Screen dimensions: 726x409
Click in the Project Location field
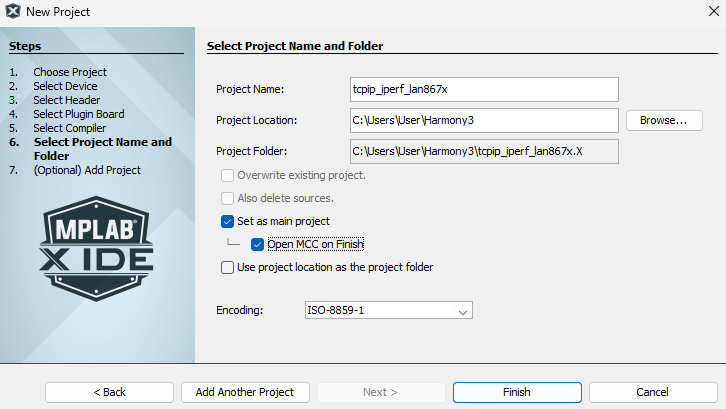click(483, 121)
